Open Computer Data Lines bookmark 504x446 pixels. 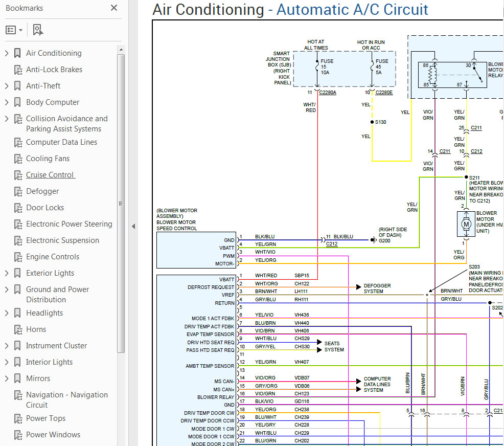[61, 142]
